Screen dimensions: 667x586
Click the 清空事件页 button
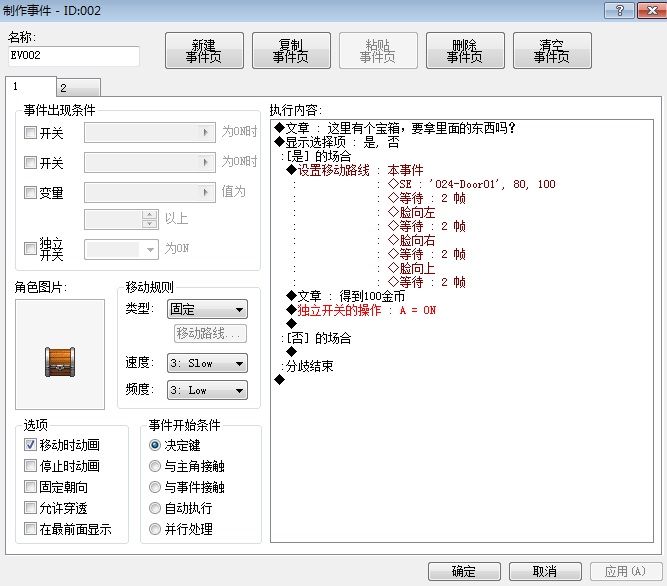552,51
